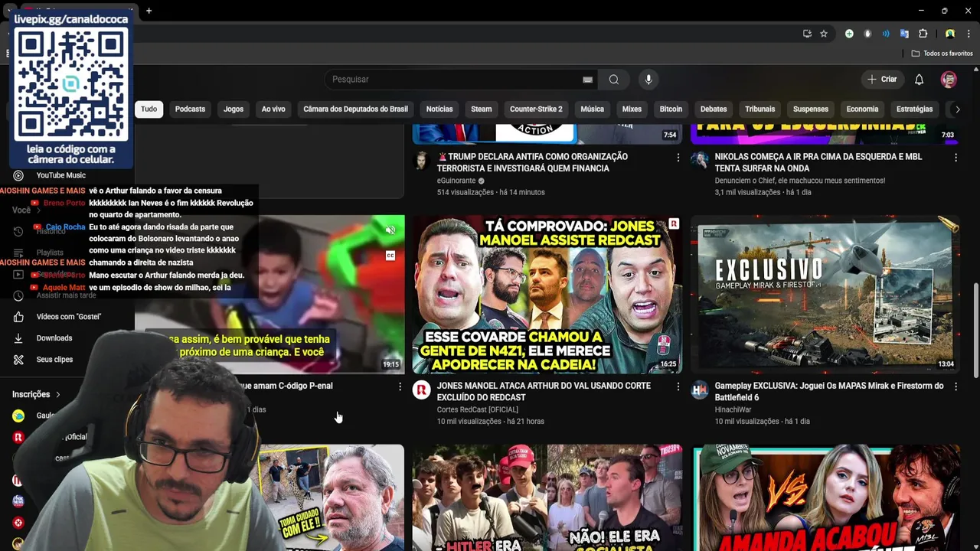Screen dimensions: 980x551
Task: Click the Cortes RedCast channel avatar
Action: click(421, 390)
